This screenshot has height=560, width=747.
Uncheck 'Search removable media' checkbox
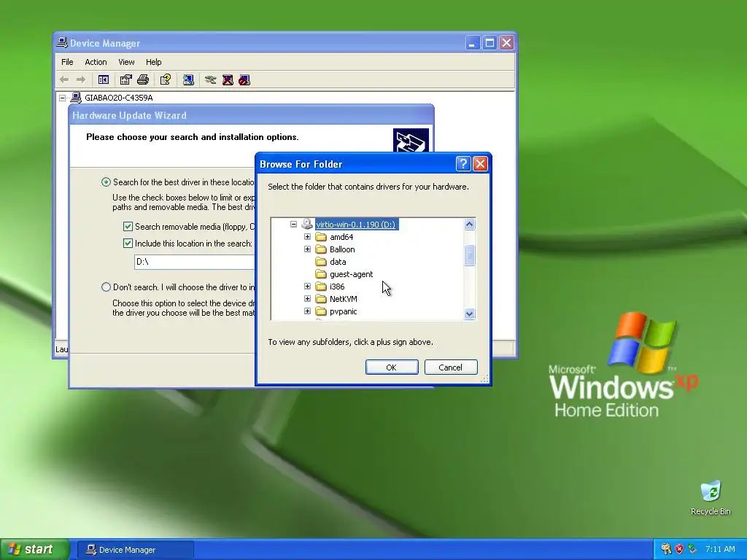(128, 227)
